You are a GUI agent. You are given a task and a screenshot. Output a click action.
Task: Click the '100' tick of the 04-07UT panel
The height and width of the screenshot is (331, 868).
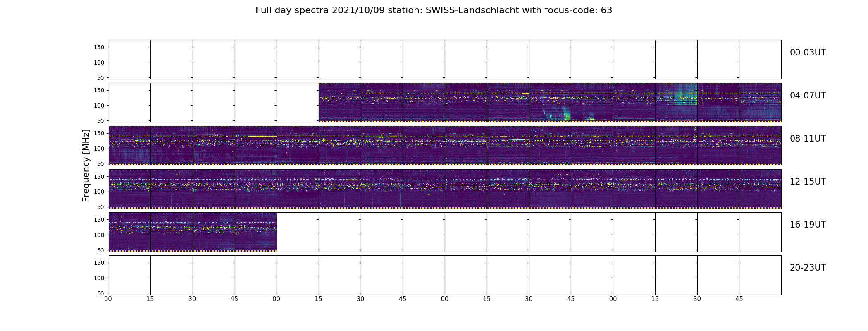tap(99, 106)
